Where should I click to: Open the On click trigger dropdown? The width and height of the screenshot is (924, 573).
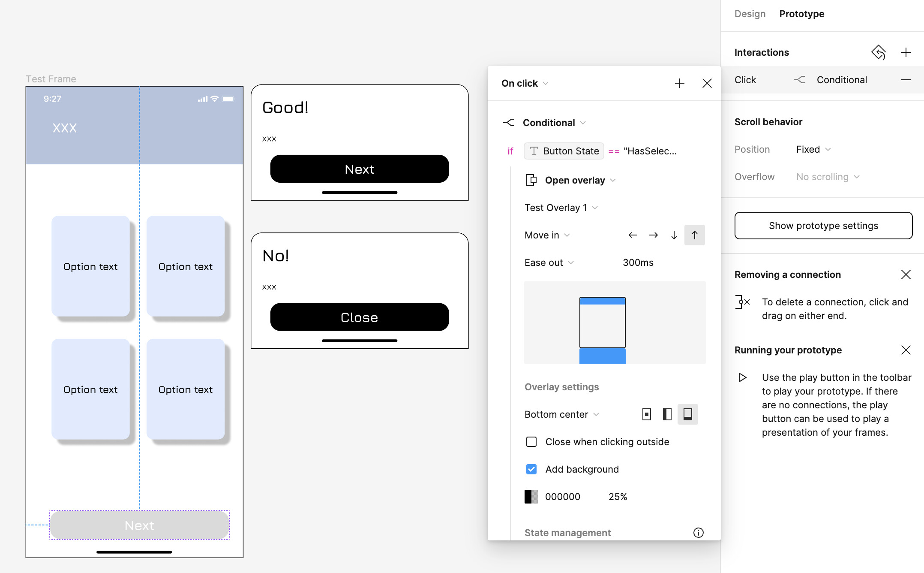tap(525, 83)
